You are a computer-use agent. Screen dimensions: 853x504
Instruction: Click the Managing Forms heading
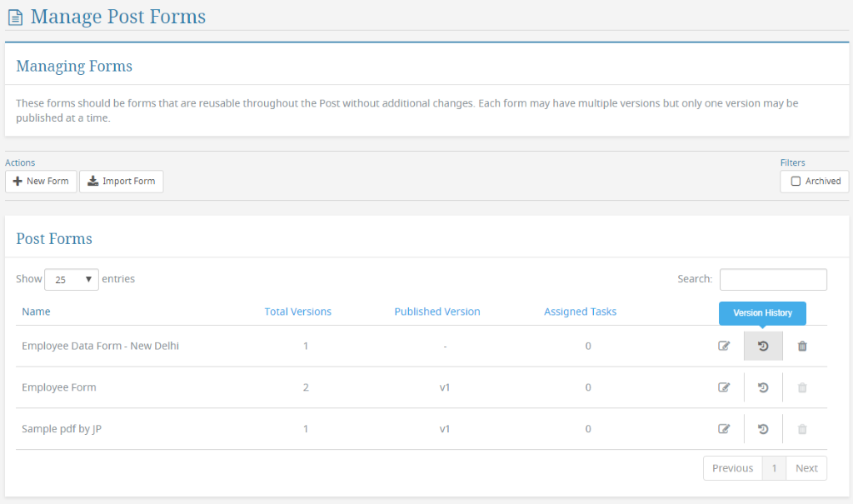click(74, 66)
